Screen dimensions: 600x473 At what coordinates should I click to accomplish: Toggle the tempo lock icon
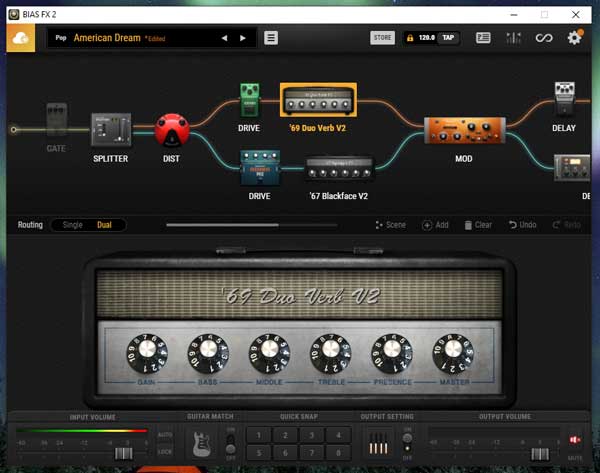[x=410, y=38]
